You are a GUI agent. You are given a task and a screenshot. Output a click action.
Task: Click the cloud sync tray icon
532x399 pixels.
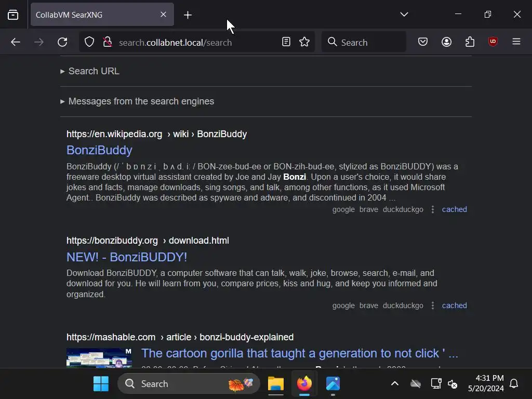(416, 384)
